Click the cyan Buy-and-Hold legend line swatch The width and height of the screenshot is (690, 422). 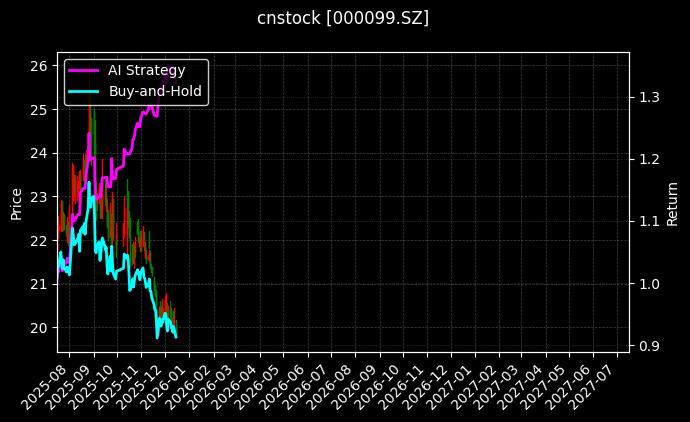pyautogui.click(x=84, y=91)
